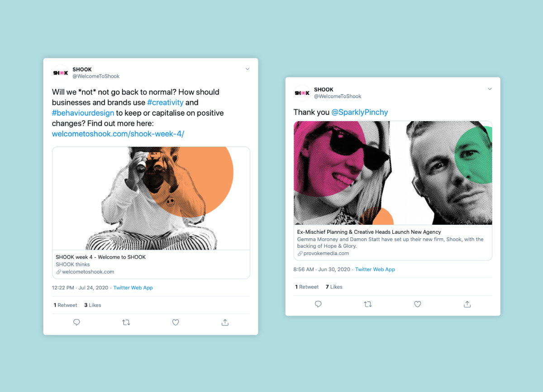
Task: Open the @SparklyPinchy mention
Action: (360, 112)
